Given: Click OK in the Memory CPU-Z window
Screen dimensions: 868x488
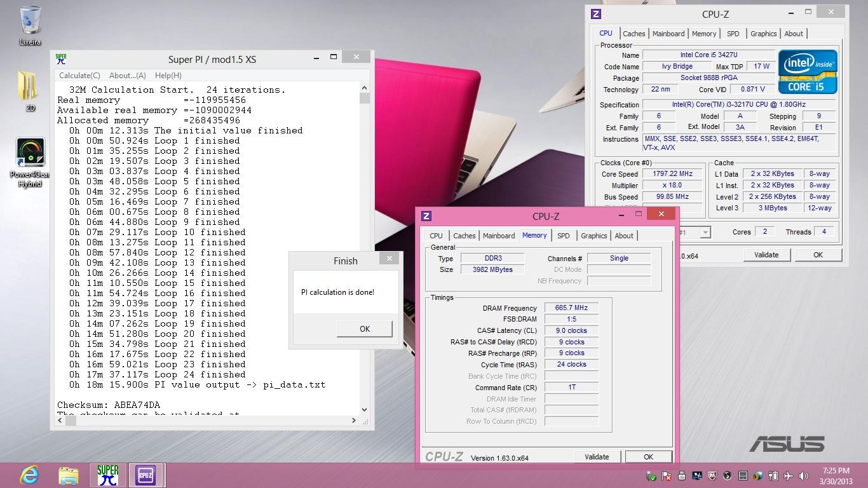Looking at the screenshot, I should pyautogui.click(x=648, y=457).
